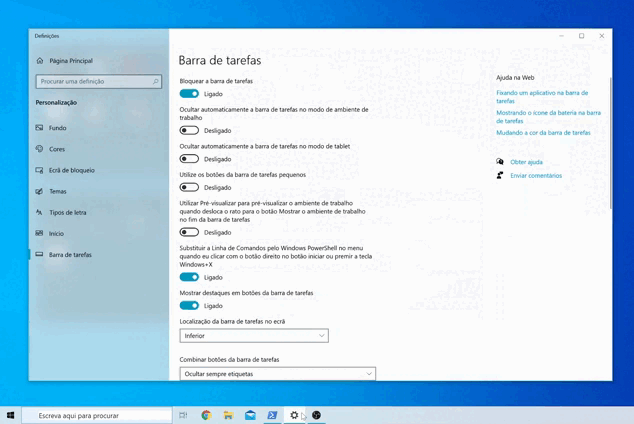Viewport: 634px width, 424px height.
Task: Click the Settings gear in the taskbar
Action: pos(294,415)
